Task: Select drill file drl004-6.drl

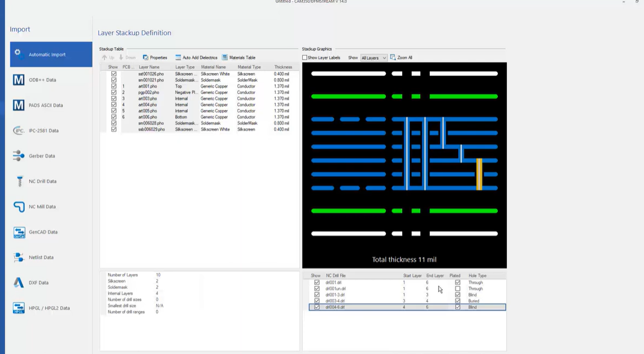Action: coord(335,307)
